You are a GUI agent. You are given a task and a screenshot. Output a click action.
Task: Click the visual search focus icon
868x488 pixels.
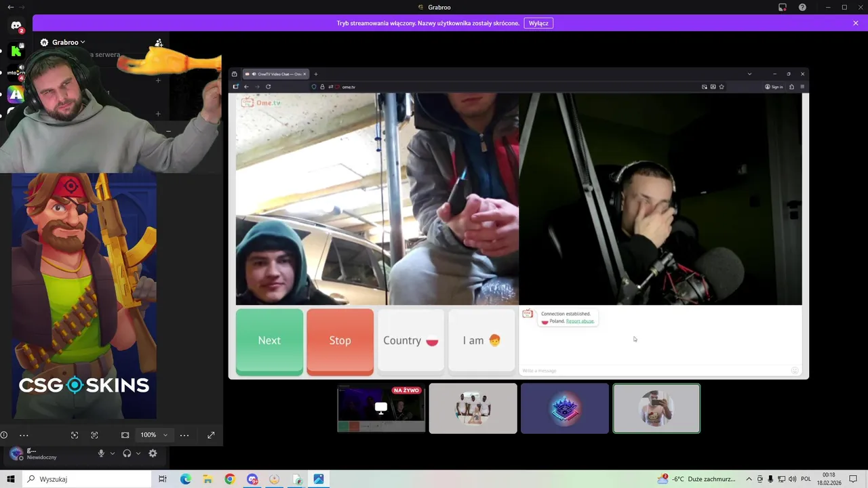tap(75, 435)
